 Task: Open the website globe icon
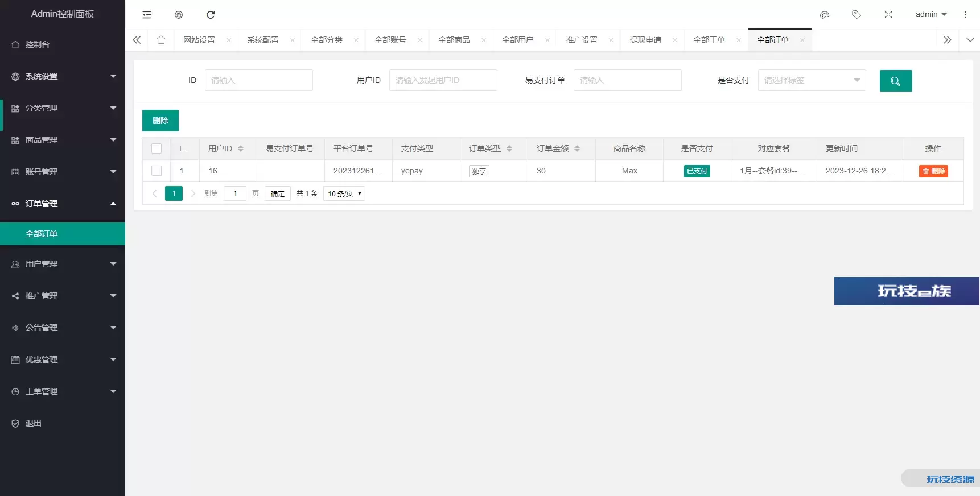point(179,15)
